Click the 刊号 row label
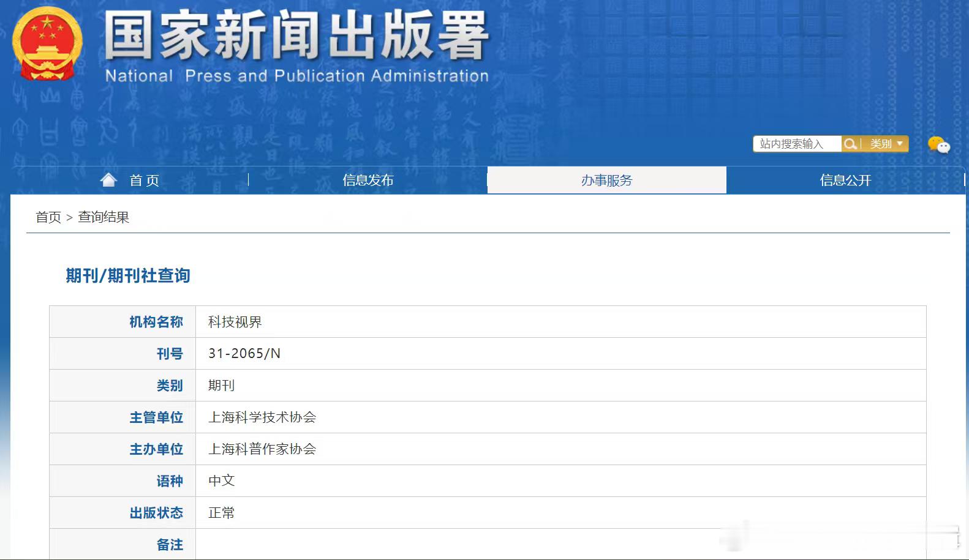The width and height of the screenshot is (969, 560). click(170, 354)
